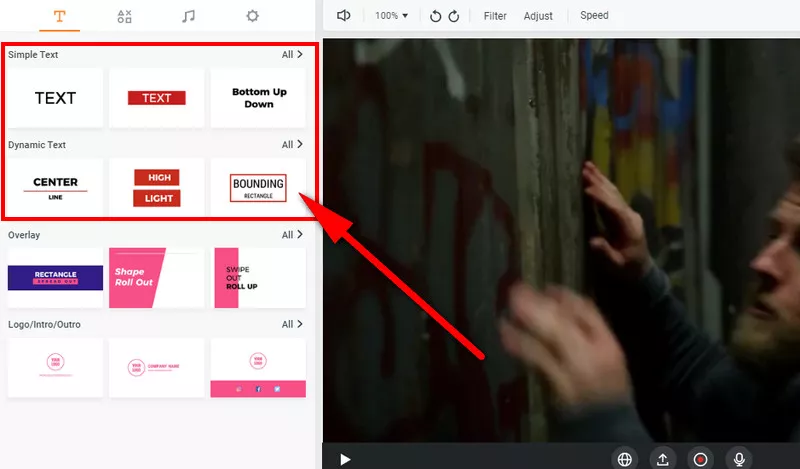Image resolution: width=800 pixels, height=469 pixels.
Task: Show all Simple Text presets
Action: point(292,54)
